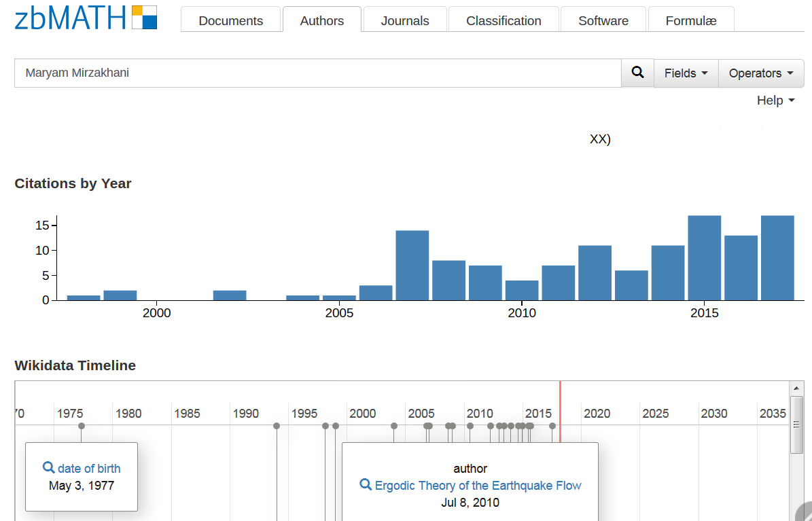Open the Help menu
The width and height of the screenshot is (812, 521).
775,101
